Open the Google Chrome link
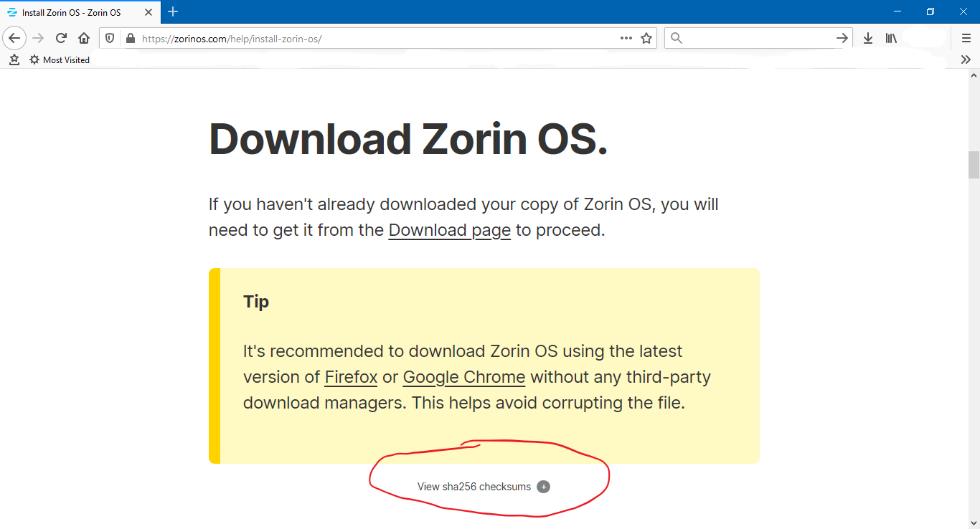980x529 pixels. coord(464,377)
